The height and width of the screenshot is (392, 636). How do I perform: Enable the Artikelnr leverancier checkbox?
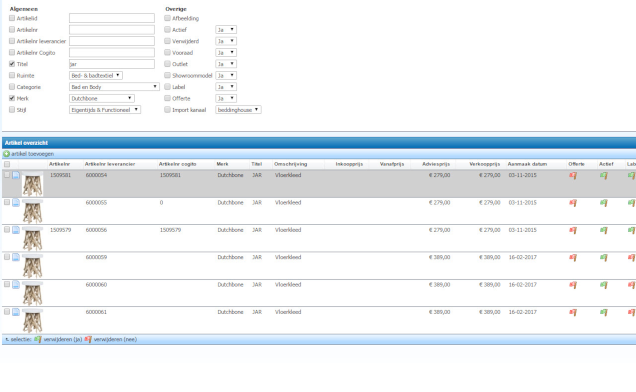(x=12, y=41)
